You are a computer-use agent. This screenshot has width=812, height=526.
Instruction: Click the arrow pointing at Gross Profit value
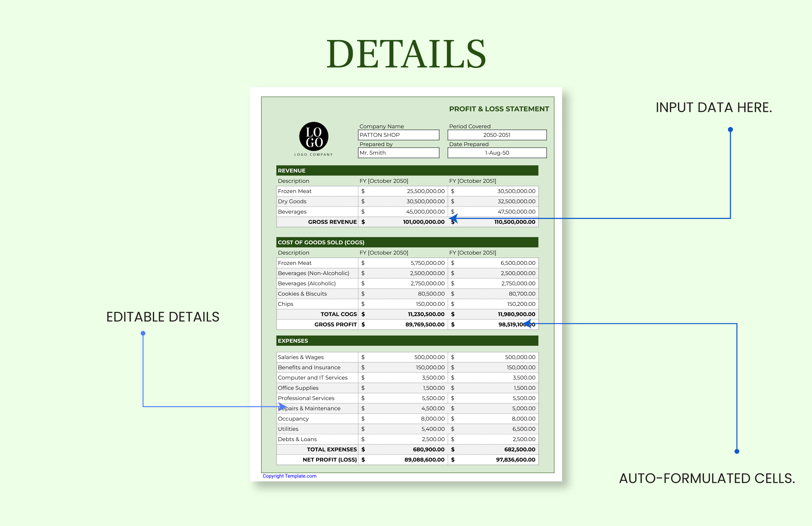coord(528,323)
